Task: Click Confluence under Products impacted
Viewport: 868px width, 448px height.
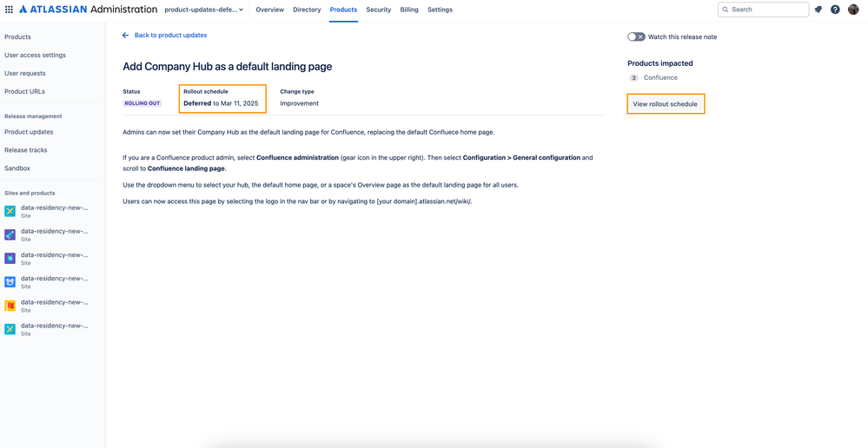Action: [x=660, y=77]
